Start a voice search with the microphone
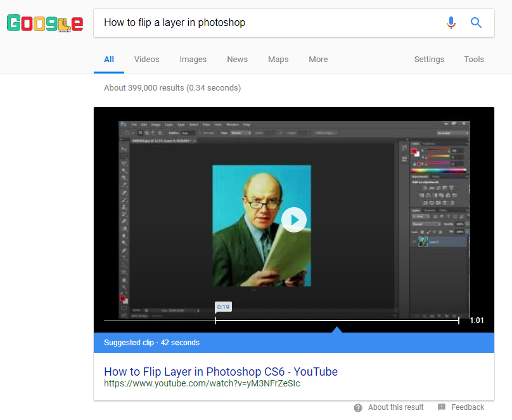 [451, 23]
